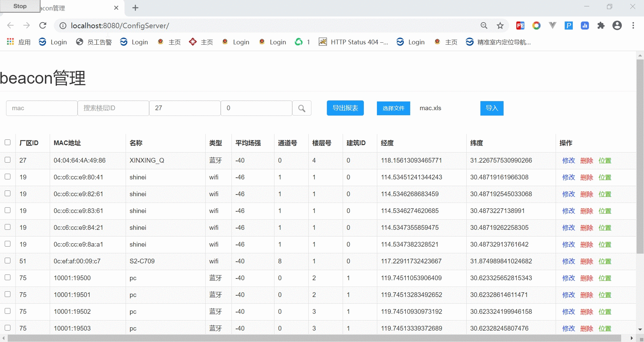This screenshot has width=644, height=342.
Task: Focus the 搜索楼层ID input field
Action: click(113, 108)
